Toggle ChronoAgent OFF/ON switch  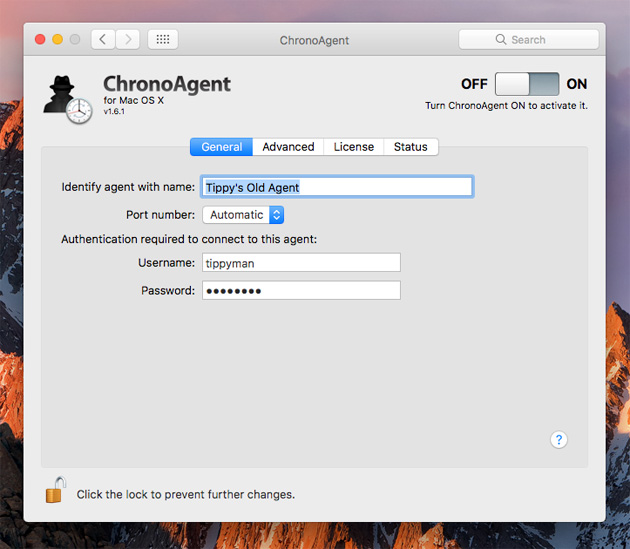[527, 84]
